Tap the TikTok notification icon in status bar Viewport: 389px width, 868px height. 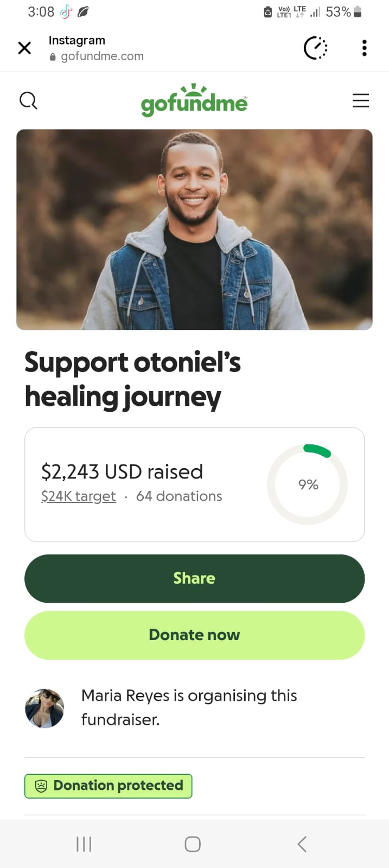(66, 12)
